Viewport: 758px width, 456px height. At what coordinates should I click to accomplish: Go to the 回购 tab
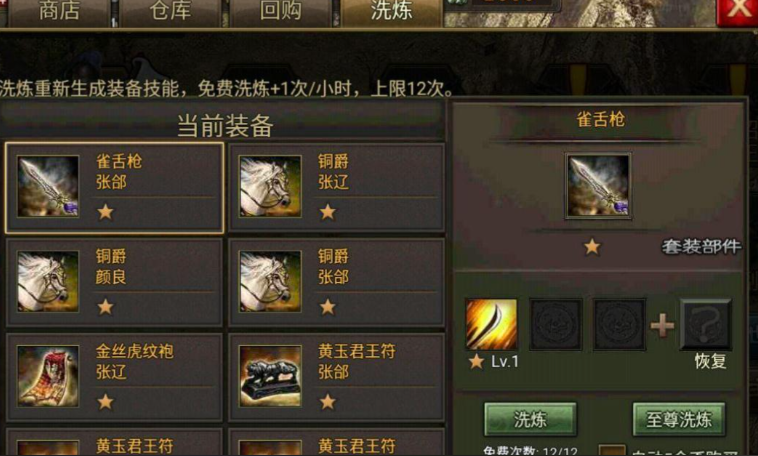pyautogui.click(x=280, y=12)
